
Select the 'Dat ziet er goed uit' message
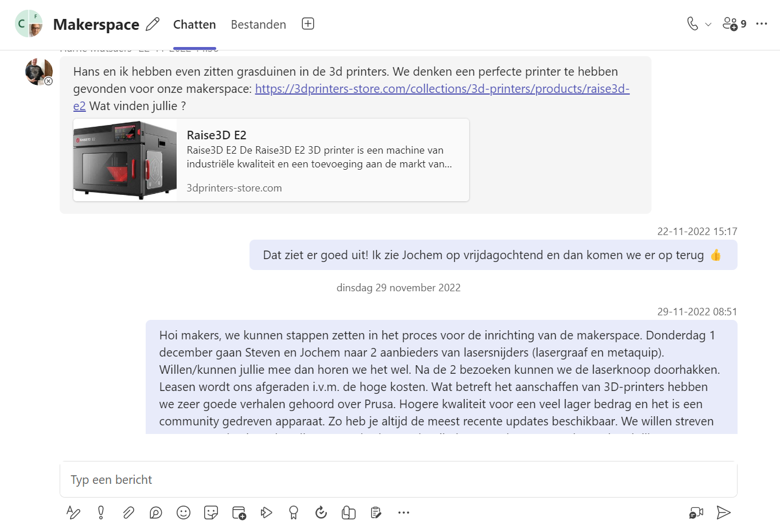[493, 255]
